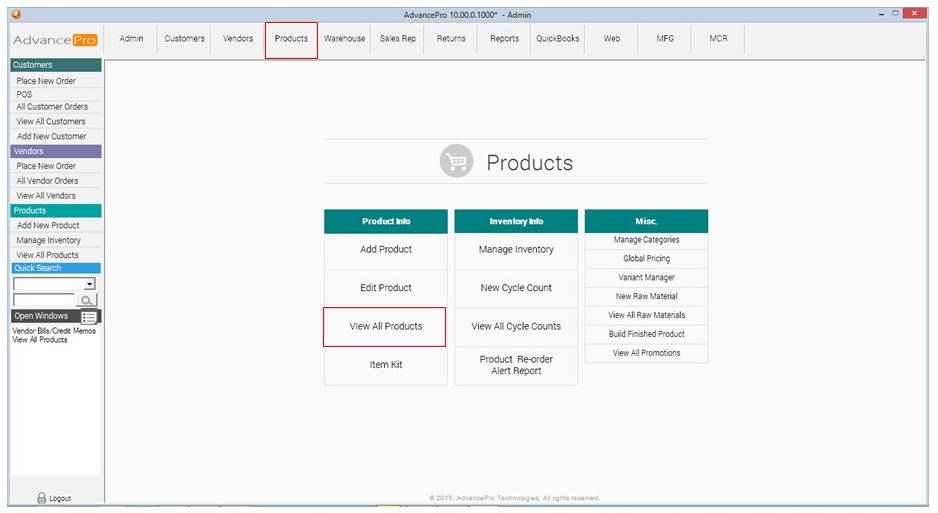Open the Product Re-order Alert Report
This screenshot has width=938, height=513.
(x=516, y=365)
